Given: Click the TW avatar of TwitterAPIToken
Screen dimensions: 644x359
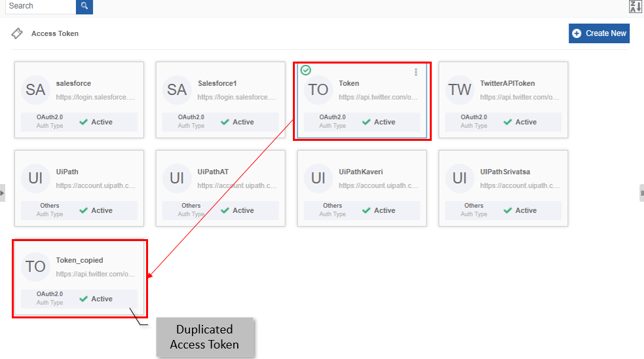Looking at the screenshot, I should click(x=459, y=90).
